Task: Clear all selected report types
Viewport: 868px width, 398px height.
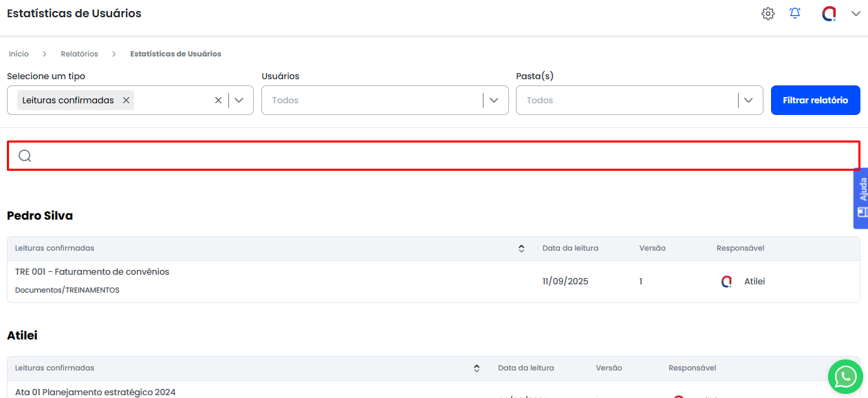Action: click(x=218, y=101)
